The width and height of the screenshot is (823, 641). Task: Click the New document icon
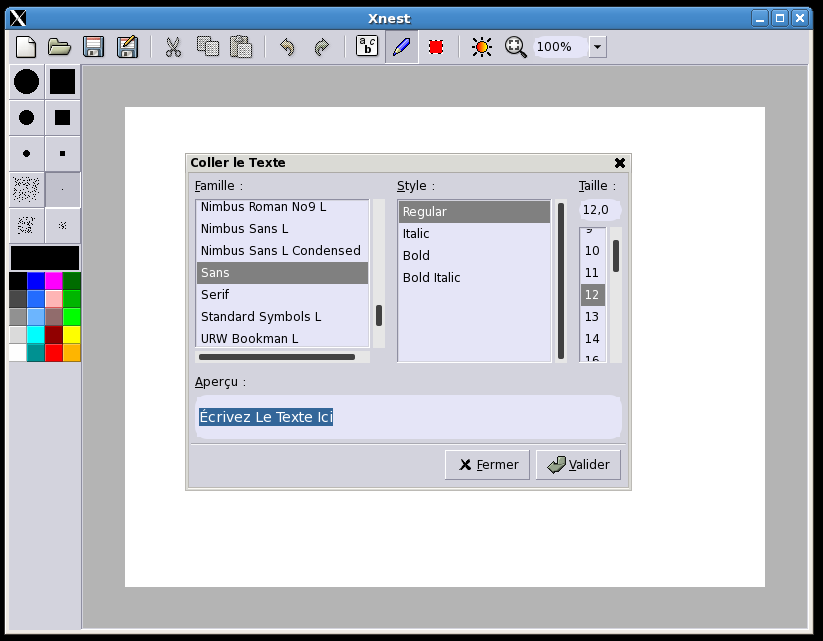point(26,47)
